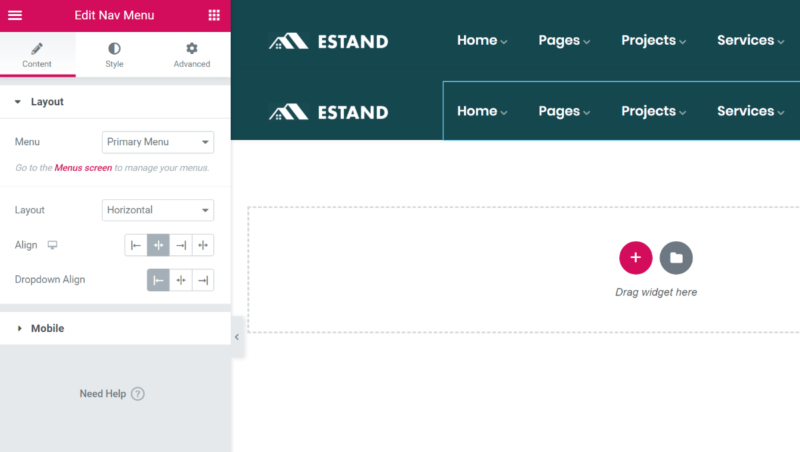Collapse the Layout section
The image size is (800, 452).
coord(115,102)
